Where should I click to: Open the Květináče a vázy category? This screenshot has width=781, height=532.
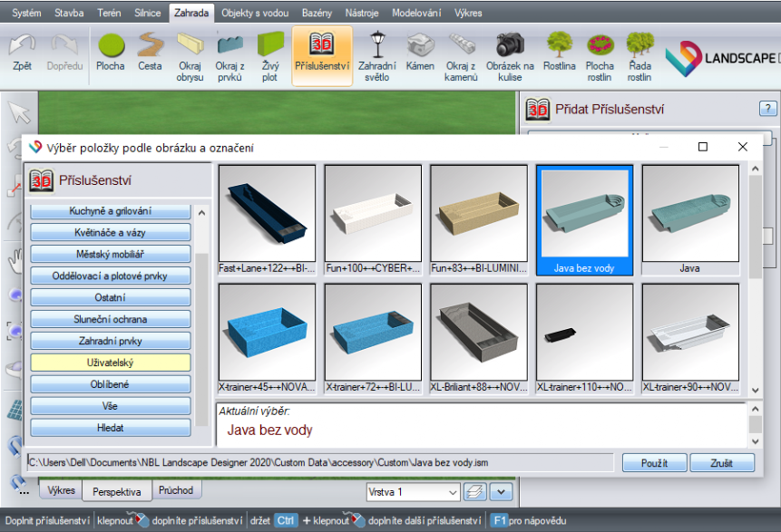[111, 232]
